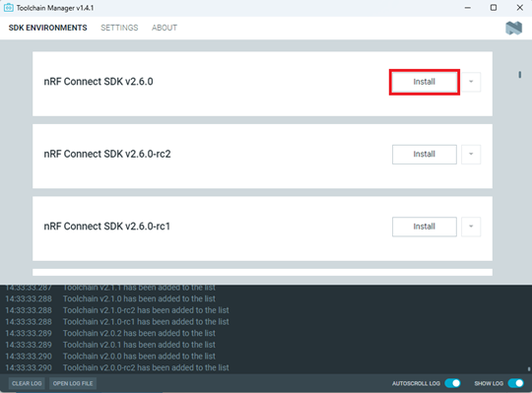The image size is (532, 393).
Task: Install nRF Connect SDK v2.6.0-rc1
Action: [424, 227]
